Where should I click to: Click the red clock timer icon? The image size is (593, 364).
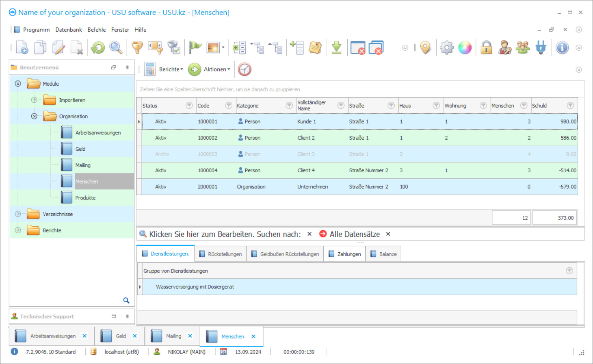coord(245,69)
